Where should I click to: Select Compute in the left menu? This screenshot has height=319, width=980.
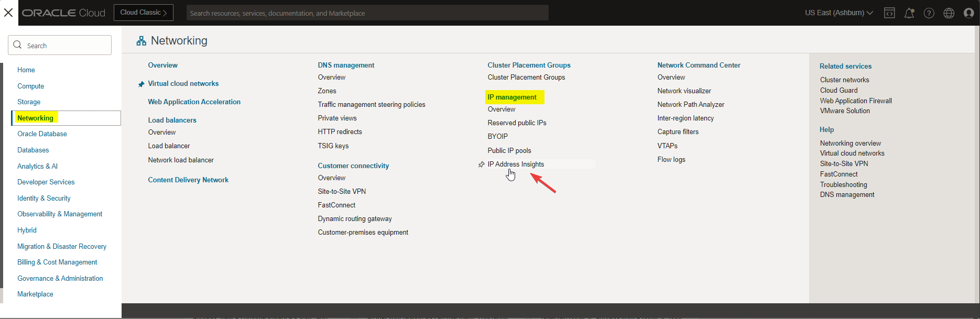point(30,86)
